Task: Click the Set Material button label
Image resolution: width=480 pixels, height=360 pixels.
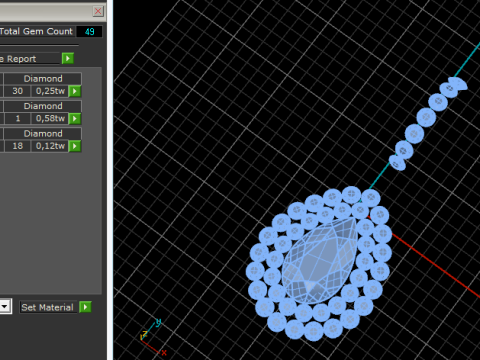Action: tap(47, 307)
